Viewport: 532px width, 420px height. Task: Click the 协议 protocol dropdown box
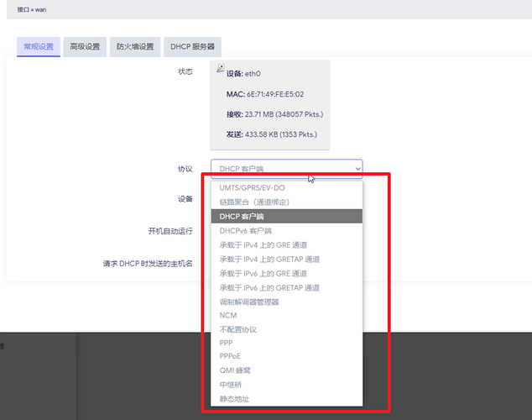(287, 169)
